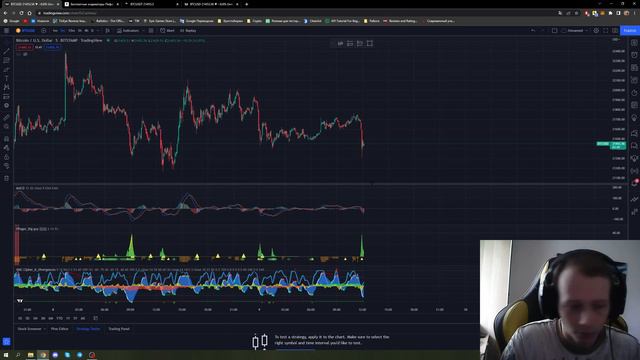Open Windows taskbar search

pos(18,355)
